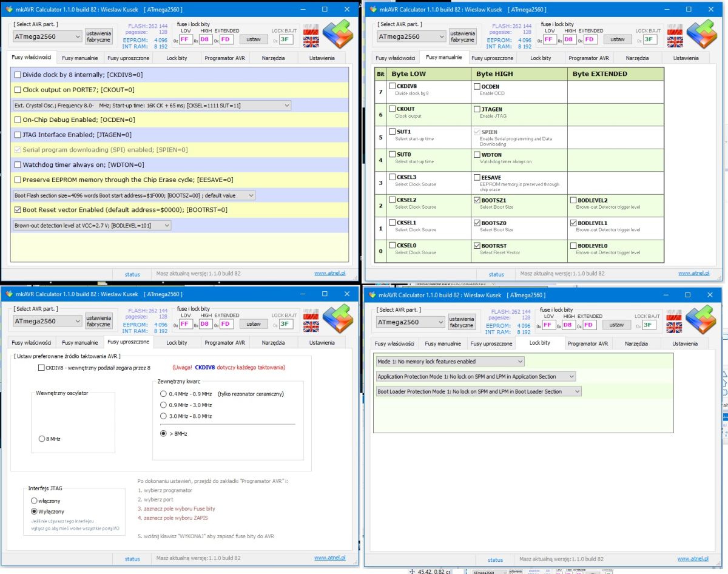Open the Boot Loader Protection Mode 1 dropdown
This screenshot has height=574, width=728.
coord(479,392)
